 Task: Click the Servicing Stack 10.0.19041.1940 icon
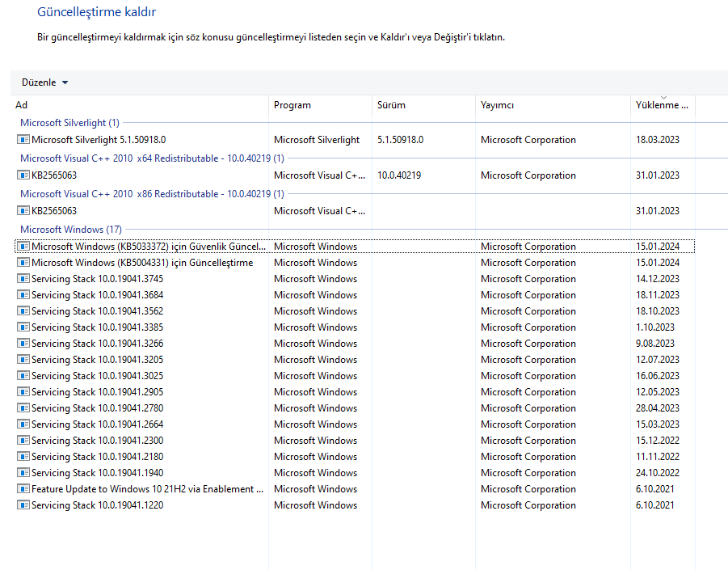[23, 472]
